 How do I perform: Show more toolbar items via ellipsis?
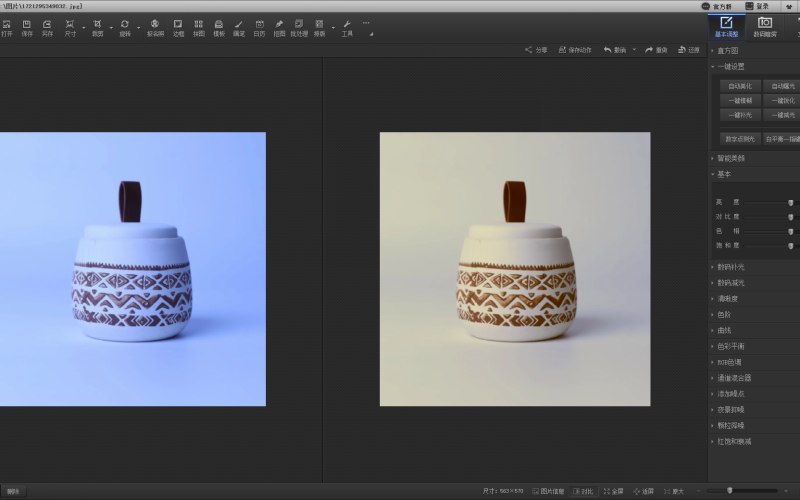click(x=366, y=23)
